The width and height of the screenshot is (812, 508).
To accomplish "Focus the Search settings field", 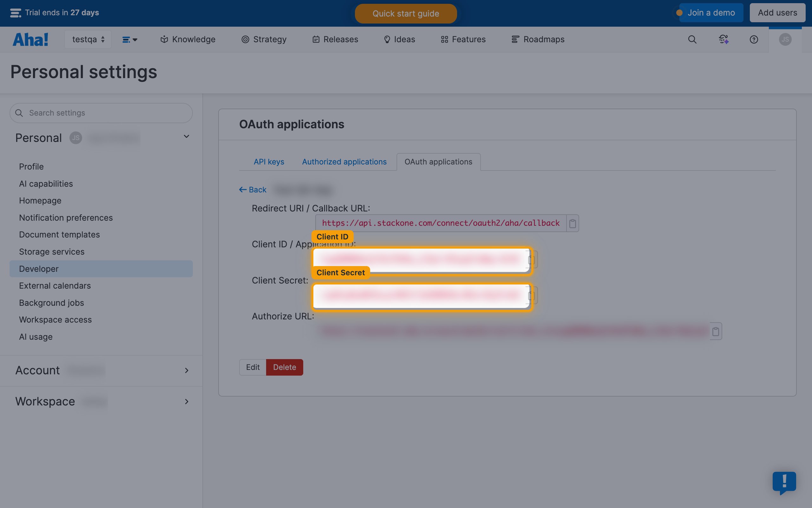I will 101,113.
